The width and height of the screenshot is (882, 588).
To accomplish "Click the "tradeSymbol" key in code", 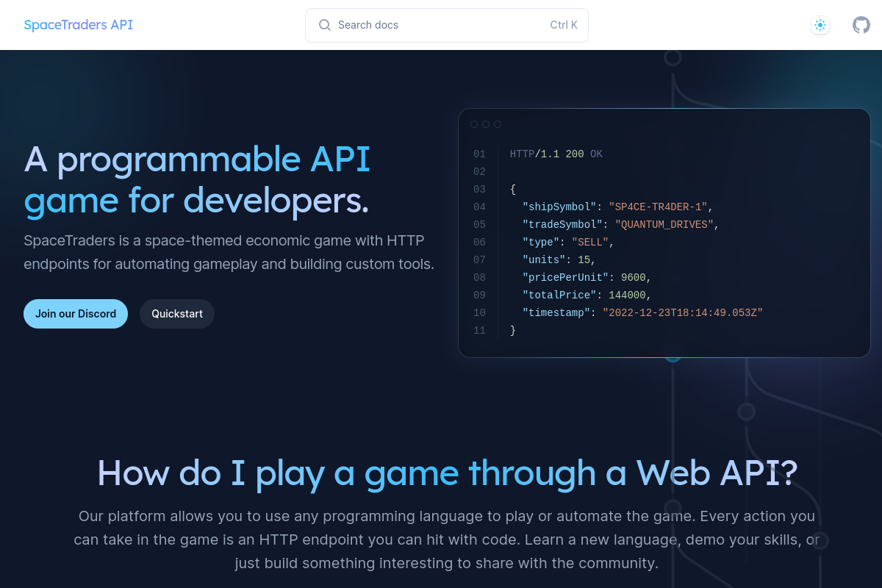I will pyautogui.click(x=562, y=225).
